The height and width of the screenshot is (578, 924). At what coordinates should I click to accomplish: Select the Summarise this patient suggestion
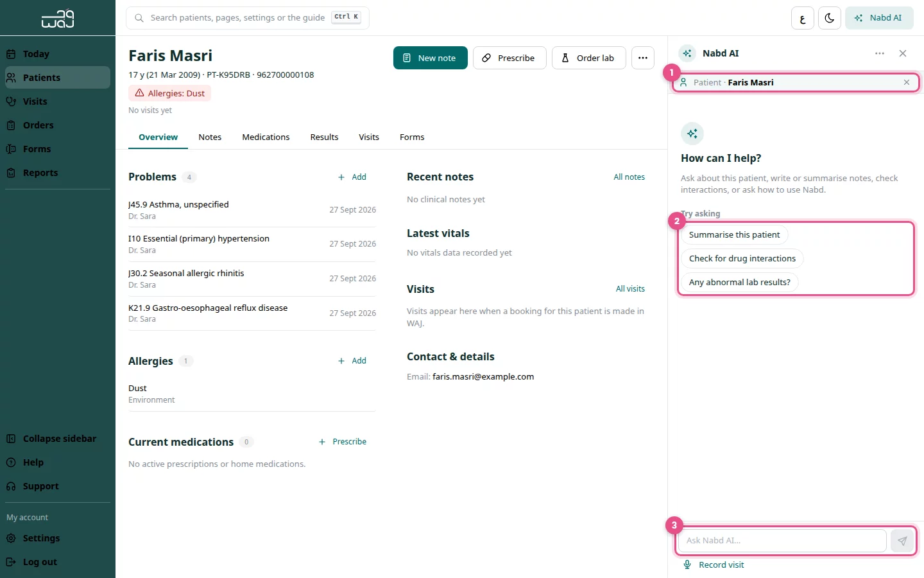coord(734,235)
